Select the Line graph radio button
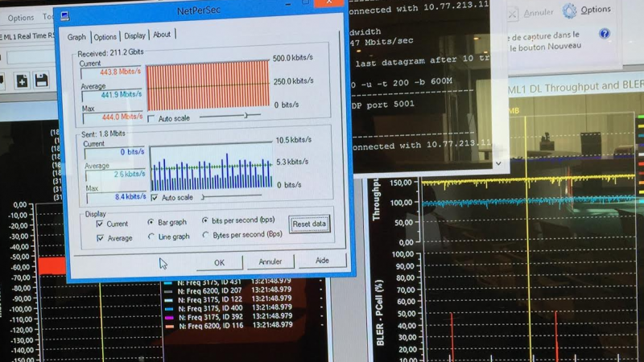 pyautogui.click(x=151, y=237)
